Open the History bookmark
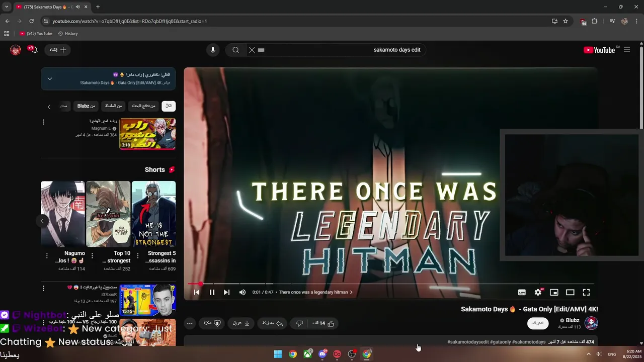This screenshot has height=362, width=644. pyautogui.click(x=68, y=34)
